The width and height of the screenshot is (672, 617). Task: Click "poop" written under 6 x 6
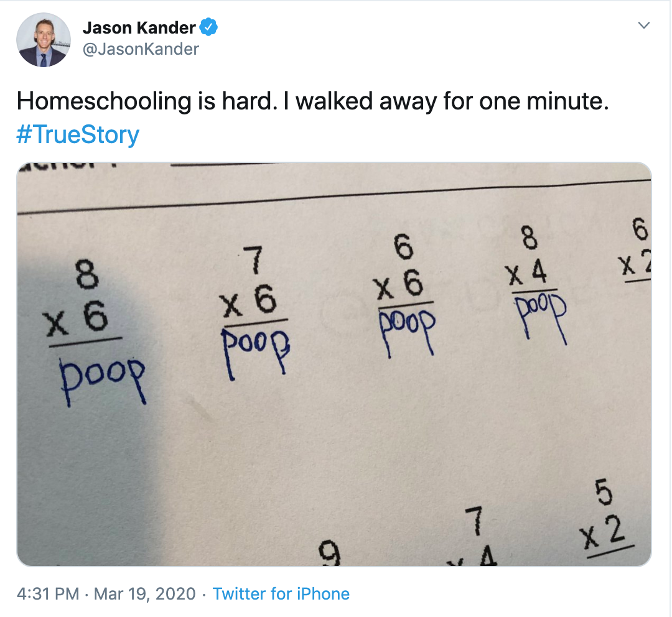click(x=407, y=331)
